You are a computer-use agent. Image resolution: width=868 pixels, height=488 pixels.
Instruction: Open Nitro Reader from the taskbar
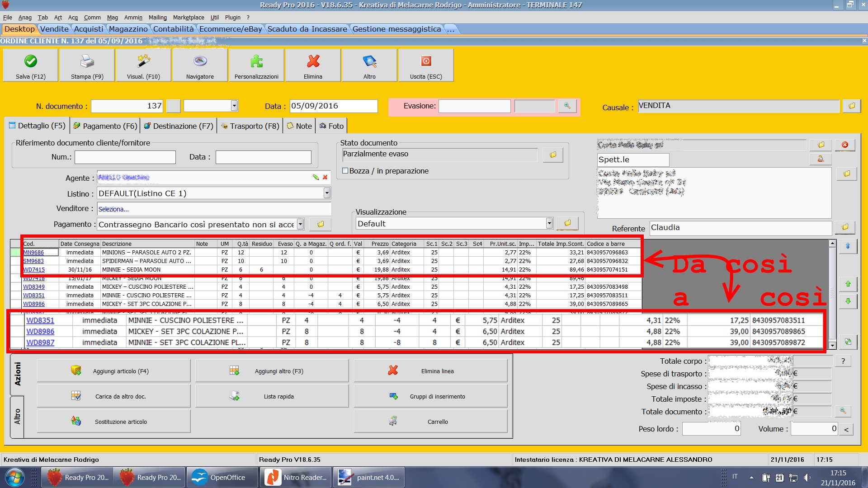click(296, 478)
